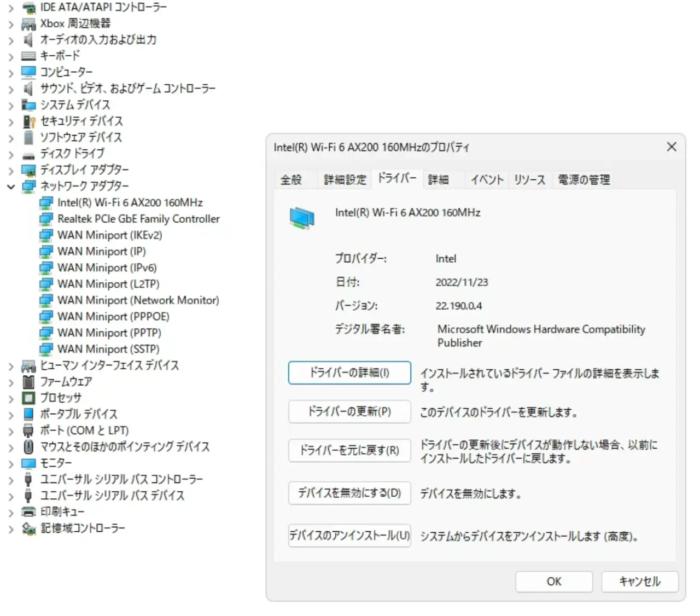Viewport: 700px width, 616px height.
Task: Click the WAN Miniport (PPPOE) adapter icon
Action: (46, 317)
